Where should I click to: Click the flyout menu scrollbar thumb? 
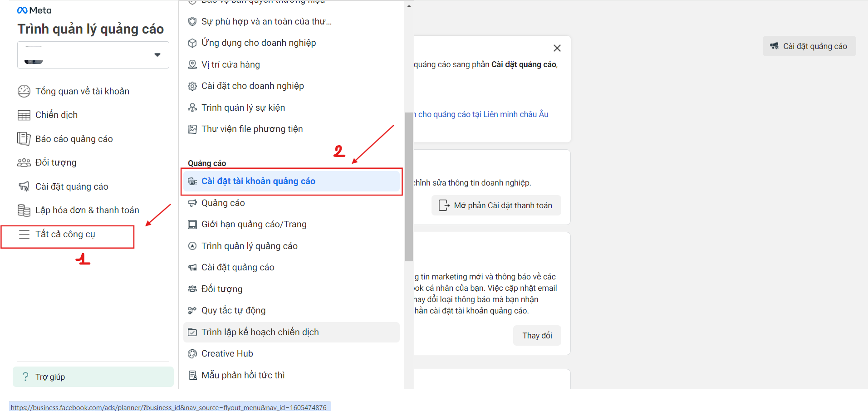click(x=409, y=186)
